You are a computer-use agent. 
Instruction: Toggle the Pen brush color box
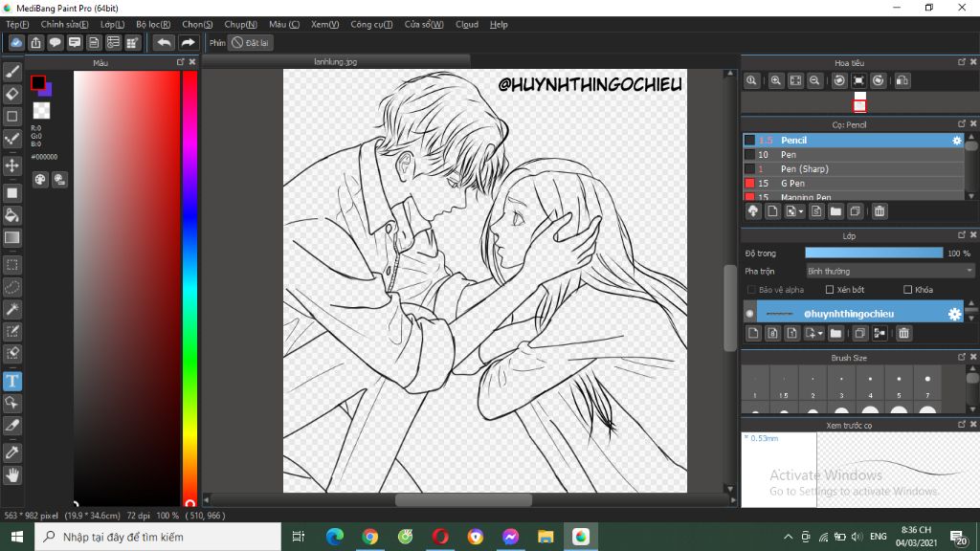pyautogui.click(x=749, y=155)
